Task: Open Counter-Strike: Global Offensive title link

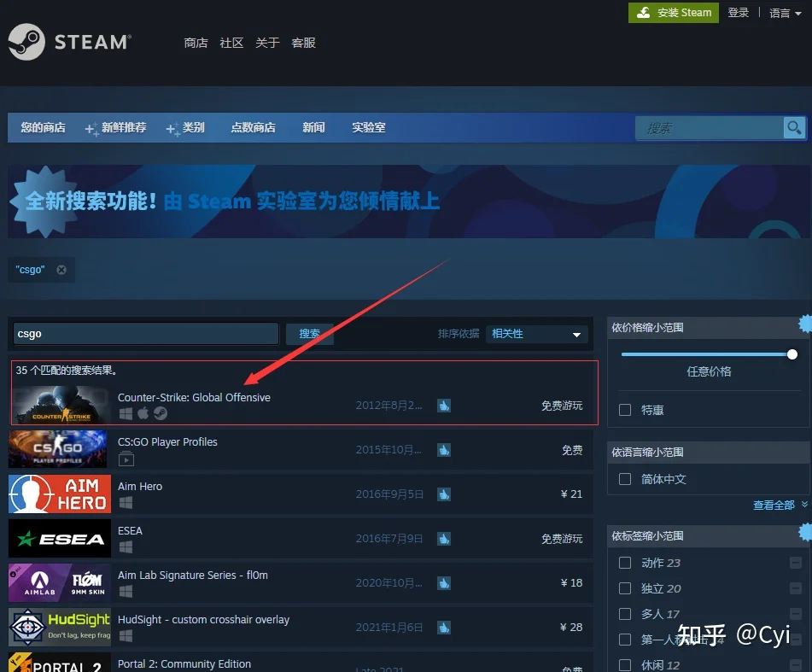Action: (x=194, y=398)
